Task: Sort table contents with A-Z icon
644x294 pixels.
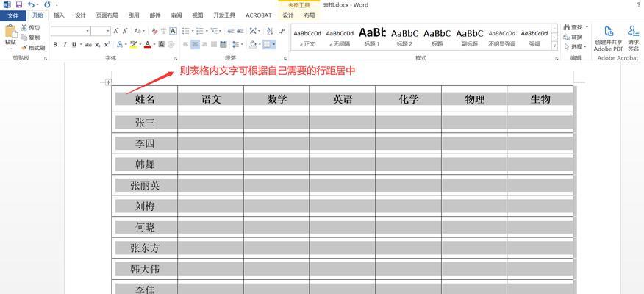Action: (270, 31)
